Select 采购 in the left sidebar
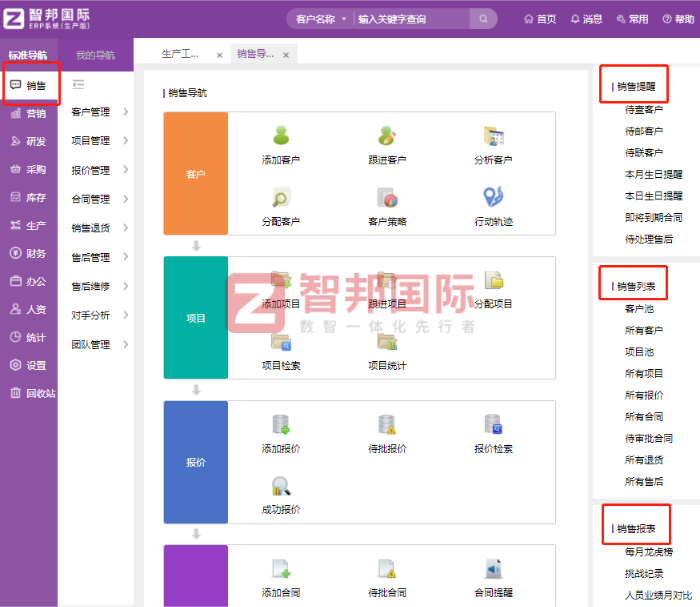Screen dimensions: 700x607 click(x=29, y=170)
